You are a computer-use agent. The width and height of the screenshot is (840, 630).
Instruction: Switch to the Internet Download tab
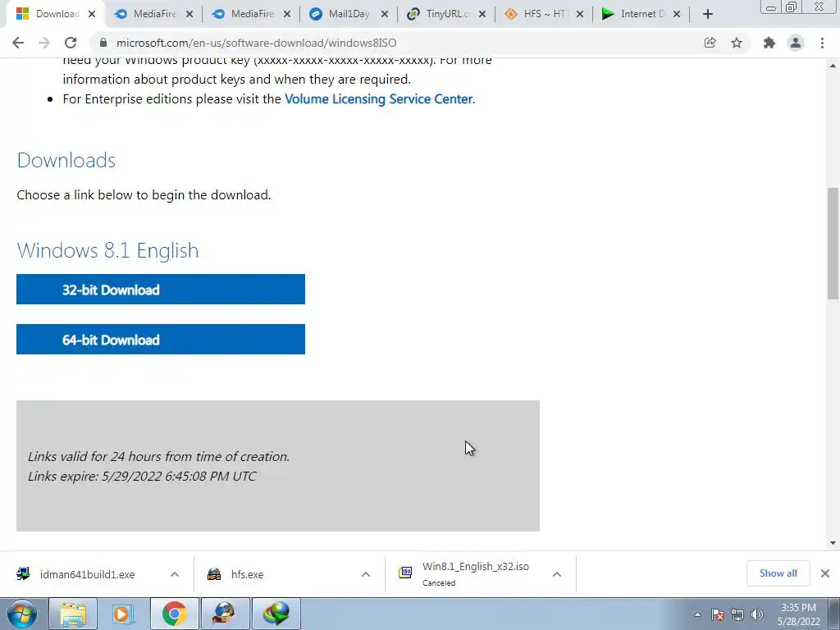tap(641, 14)
